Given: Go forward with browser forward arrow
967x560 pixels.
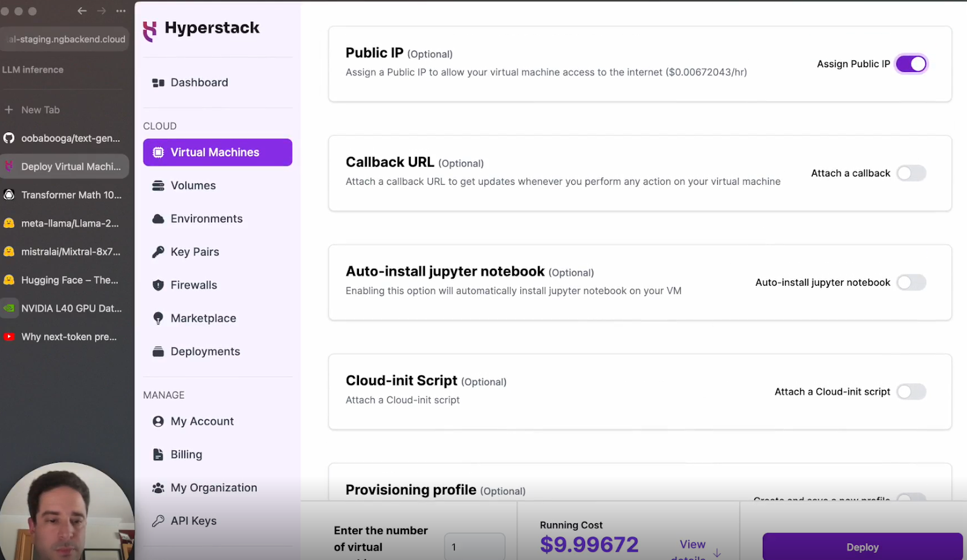Looking at the screenshot, I should tap(102, 11).
